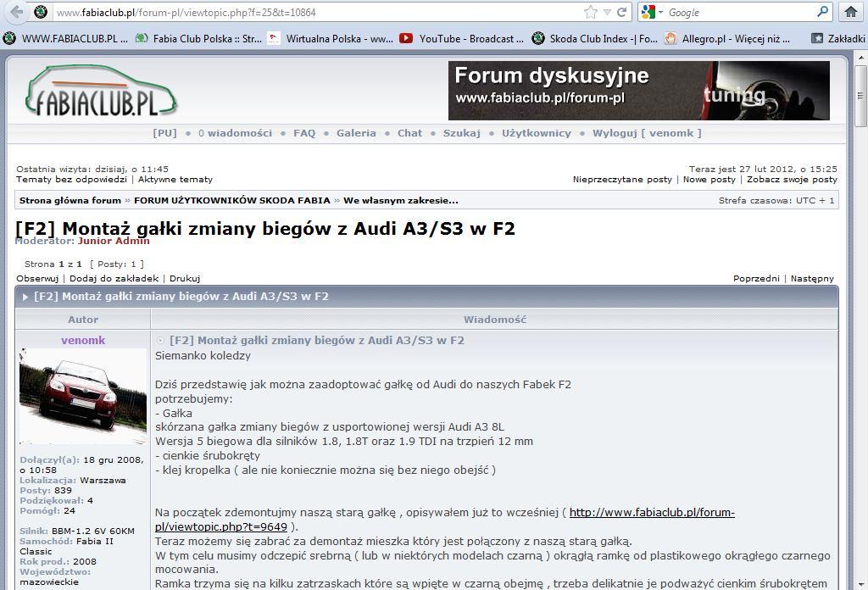Screen dimensions: 868x590
Task: Go back with browser back arrow
Action: (16, 12)
